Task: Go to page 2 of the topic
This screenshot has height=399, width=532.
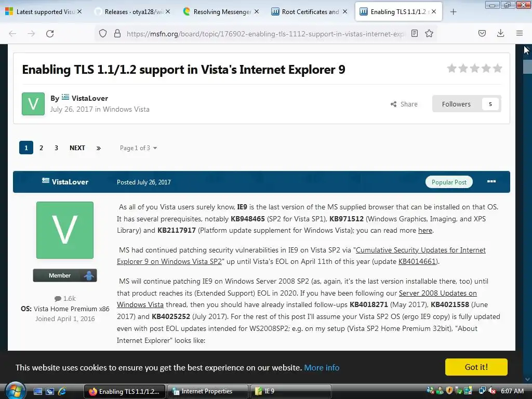Action: [42, 148]
